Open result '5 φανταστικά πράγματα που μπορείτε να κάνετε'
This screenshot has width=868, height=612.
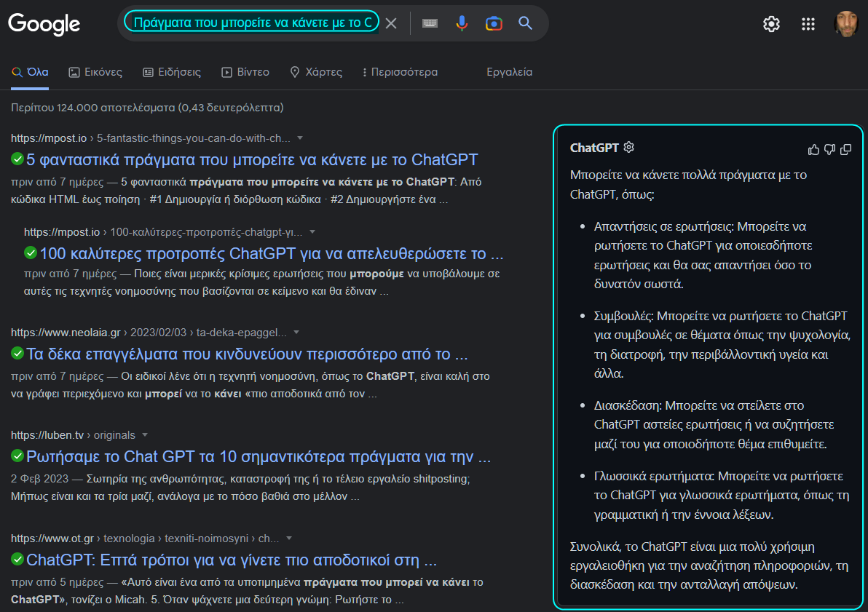(252, 159)
